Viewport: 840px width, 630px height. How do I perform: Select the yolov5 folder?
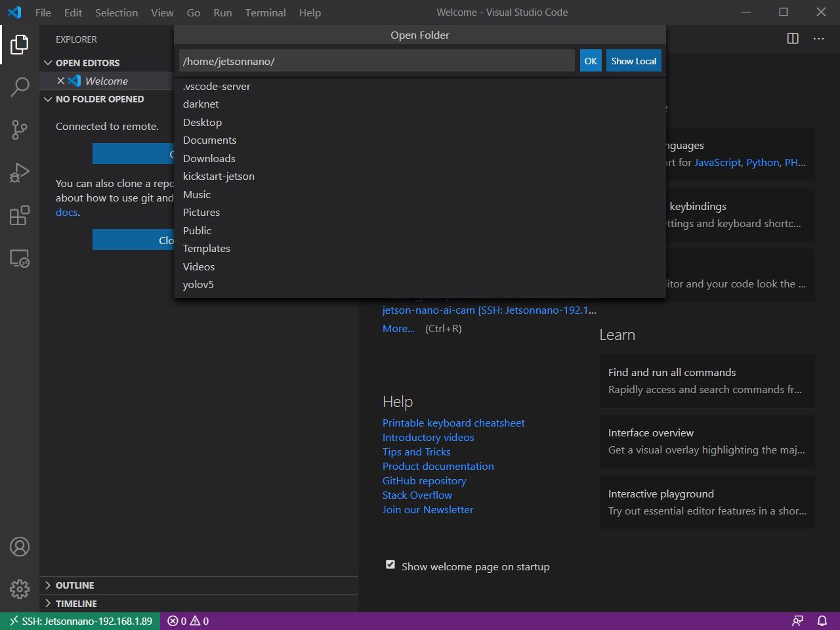pyautogui.click(x=420, y=285)
